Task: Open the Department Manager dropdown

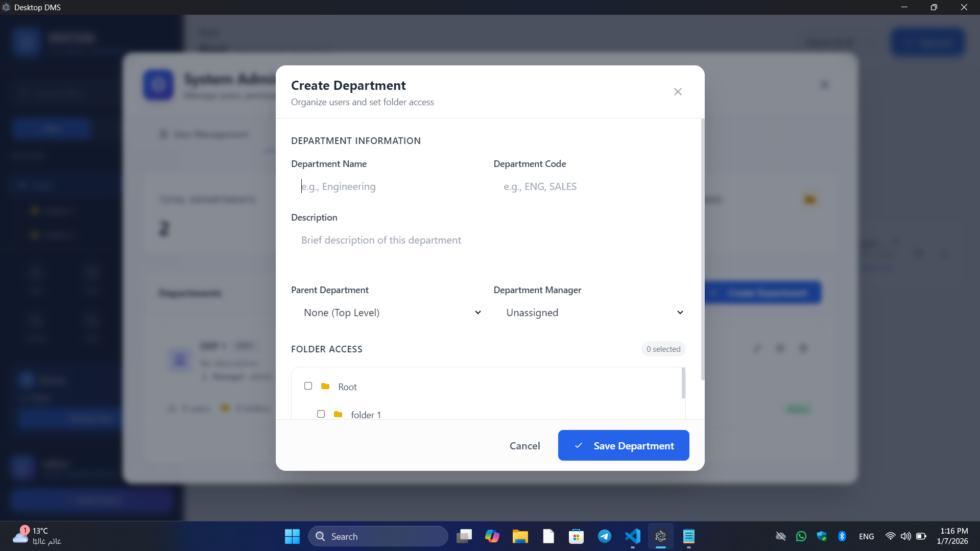Action: 593,312
